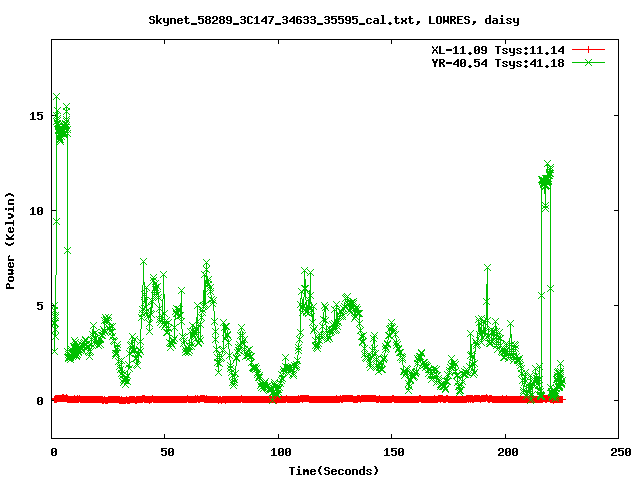Click the y-axis tick label 0

(x=40, y=401)
